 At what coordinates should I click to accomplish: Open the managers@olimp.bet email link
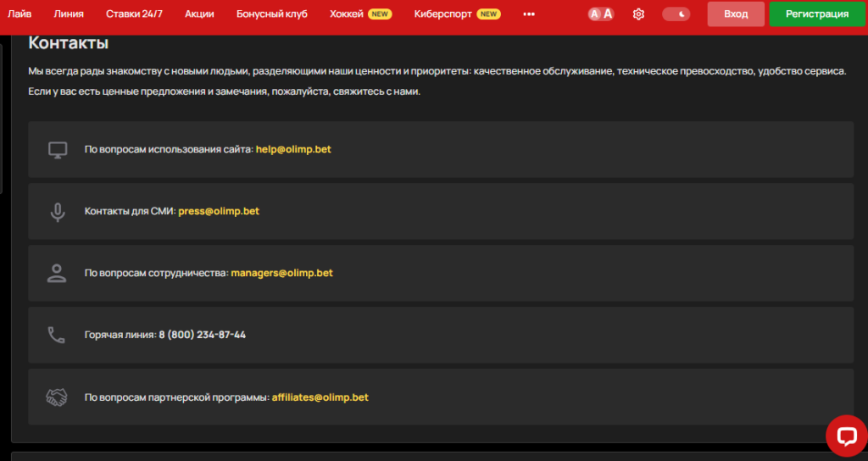281,273
